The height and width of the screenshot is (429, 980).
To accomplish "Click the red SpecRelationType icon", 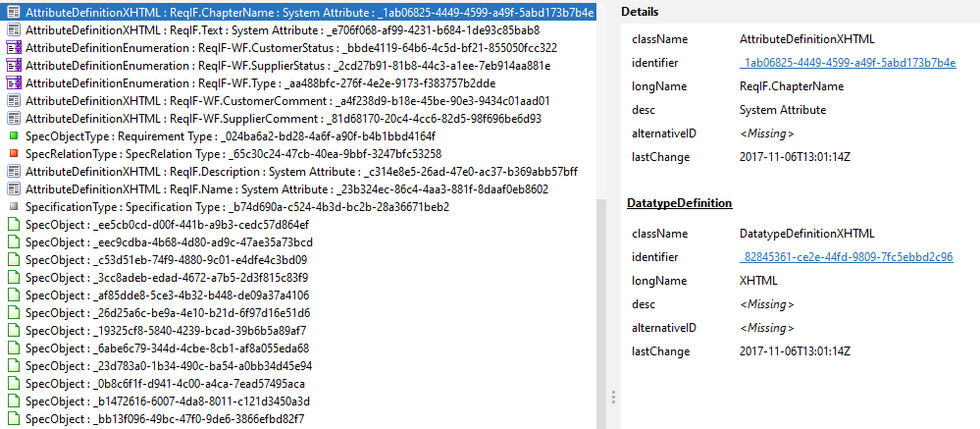I will pos(14,154).
